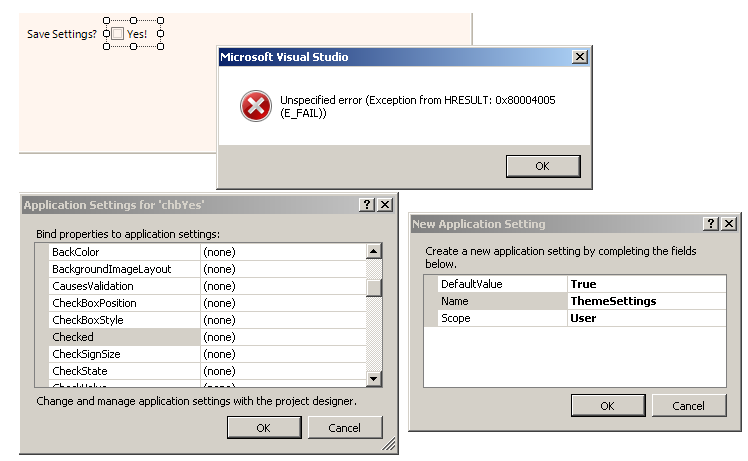748x461 pixels.
Task: Click help button in Application Settings dialog
Action: [366, 205]
